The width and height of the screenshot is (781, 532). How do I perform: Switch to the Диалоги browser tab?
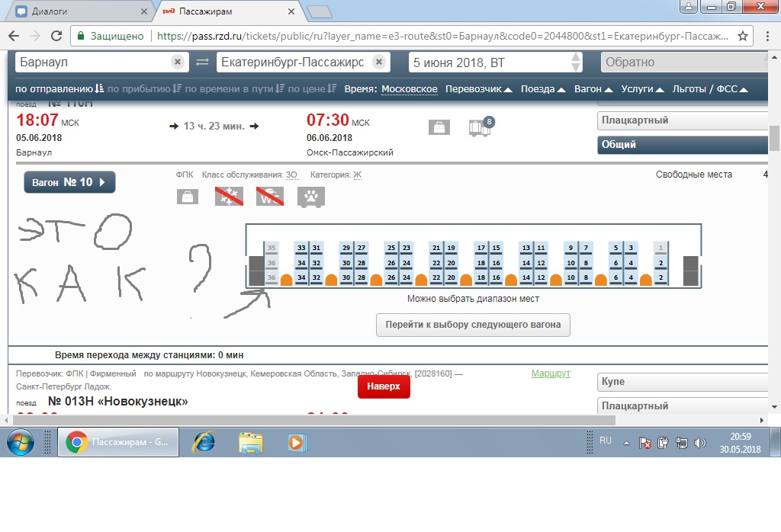pyautogui.click(x=76, y=11)
